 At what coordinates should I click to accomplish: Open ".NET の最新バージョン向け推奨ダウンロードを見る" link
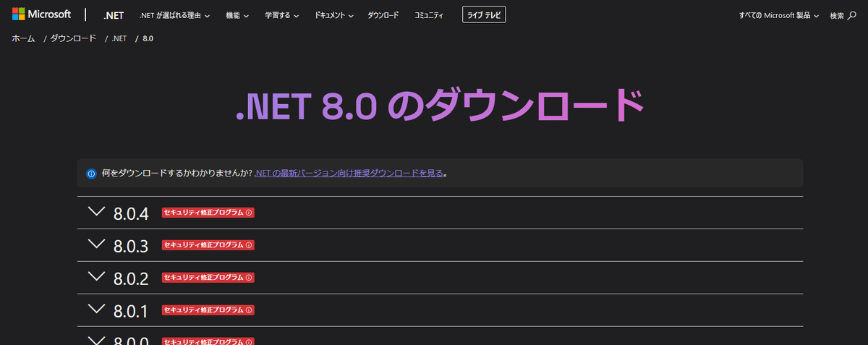tap(349, 174)
